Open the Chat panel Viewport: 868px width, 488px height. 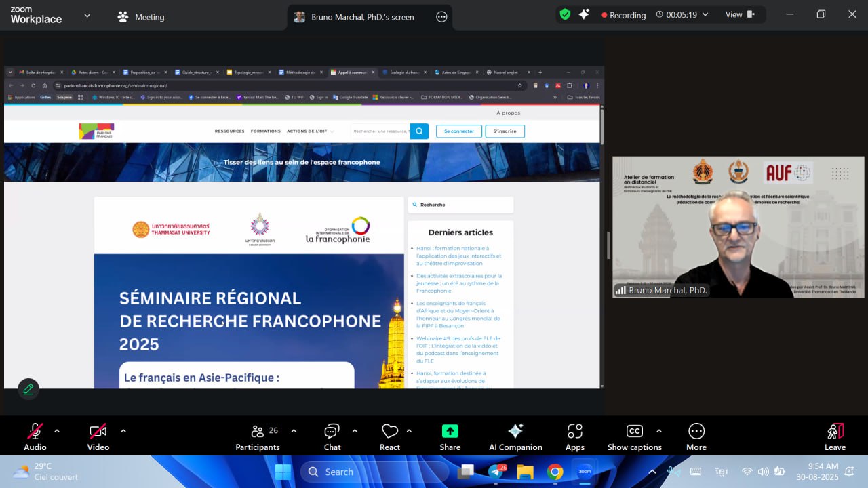pos(332,436)
